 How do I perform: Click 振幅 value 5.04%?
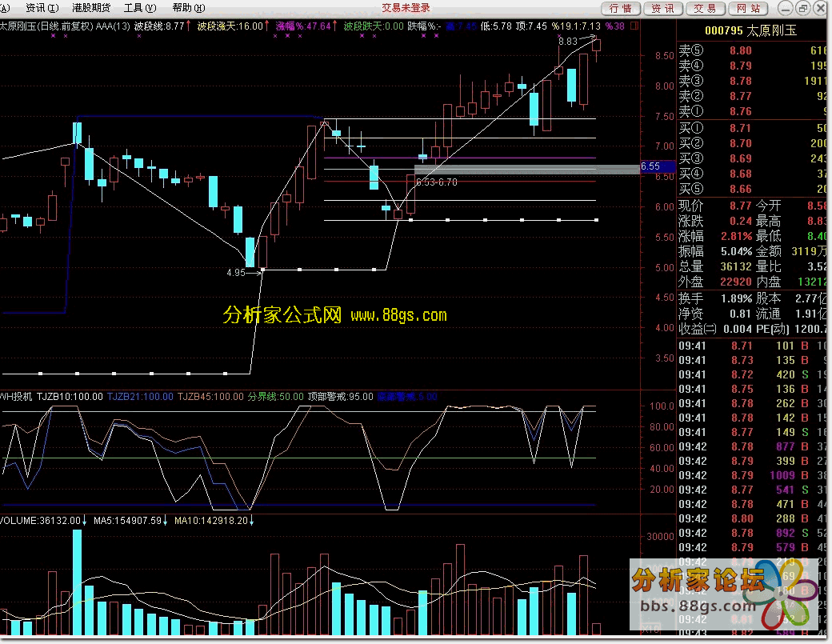pos(737,251)
